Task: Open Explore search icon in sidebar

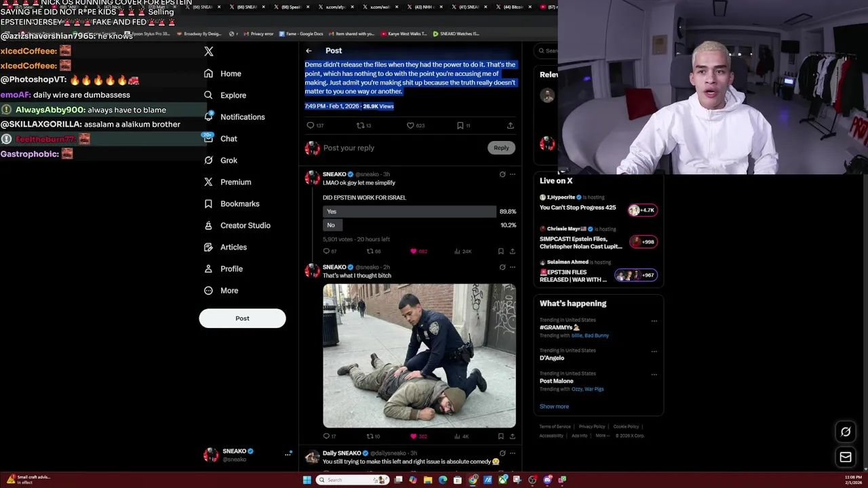Action: (208, 95)
